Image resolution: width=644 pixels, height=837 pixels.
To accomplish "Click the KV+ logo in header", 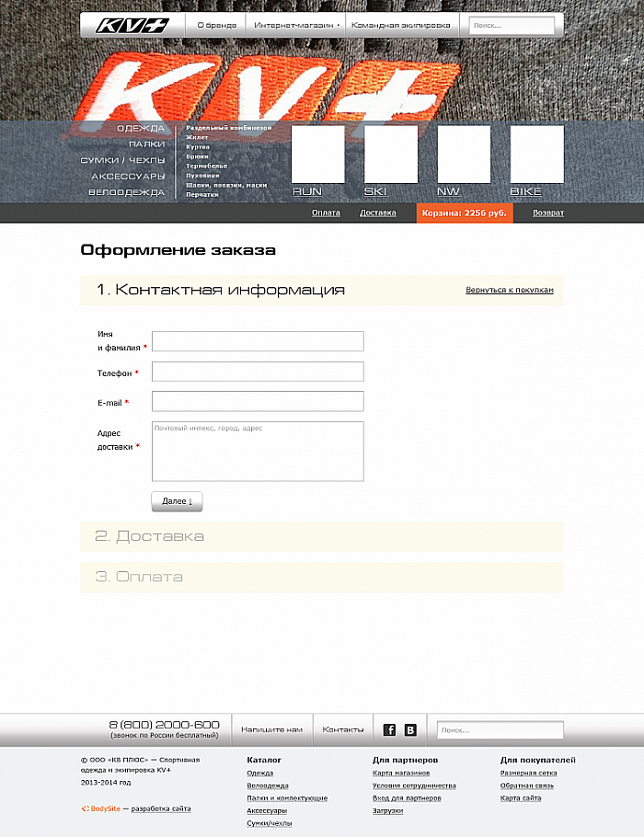I will click(132, 25).
